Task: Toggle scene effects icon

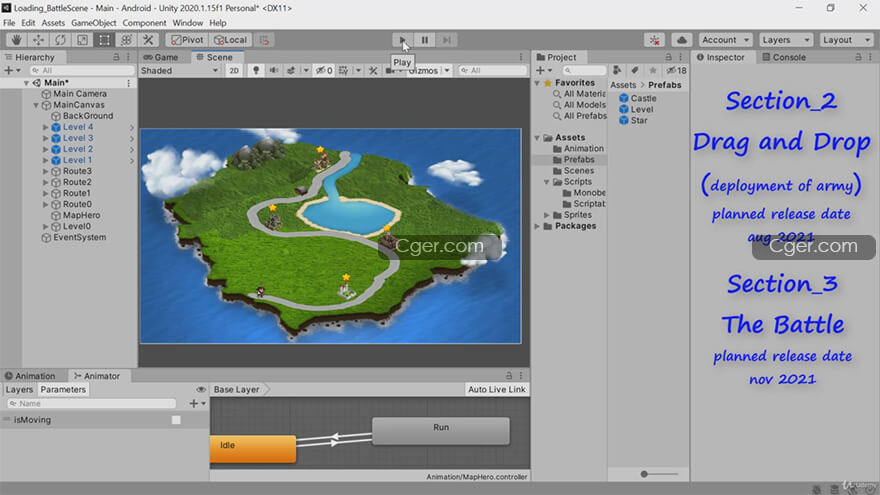Action: pos(291,71)
